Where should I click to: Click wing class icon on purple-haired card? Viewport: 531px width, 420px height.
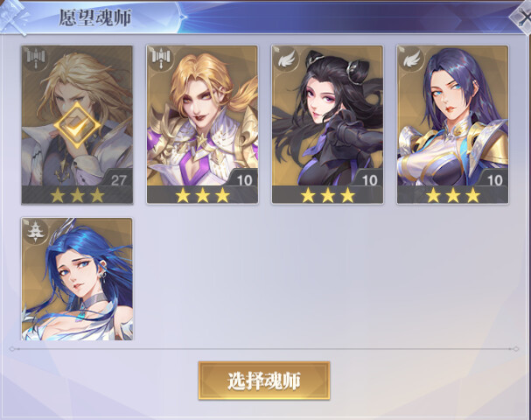pos(411,59)
